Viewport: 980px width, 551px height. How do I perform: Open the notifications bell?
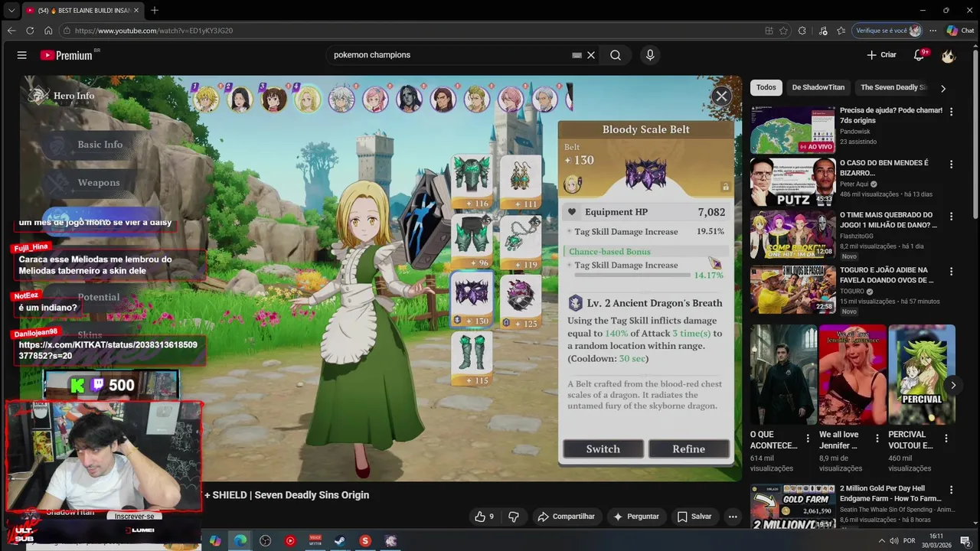tap(920, 55)
